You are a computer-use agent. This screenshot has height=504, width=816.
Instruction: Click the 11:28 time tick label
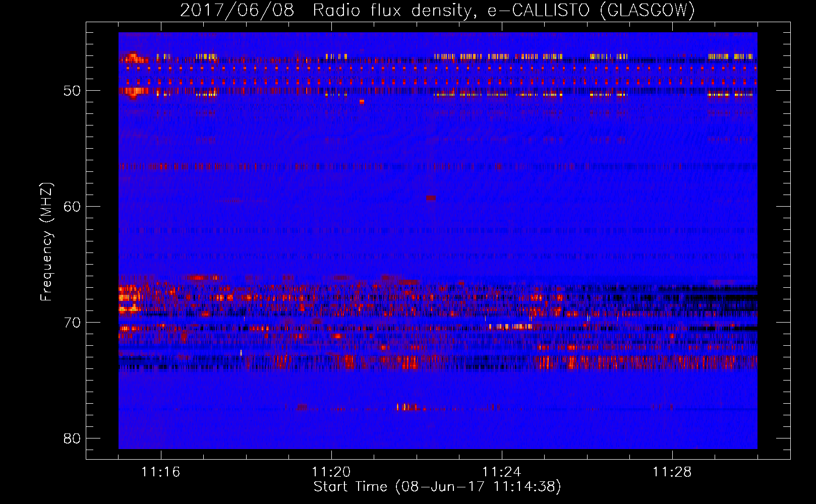click(x=672, y=472)
